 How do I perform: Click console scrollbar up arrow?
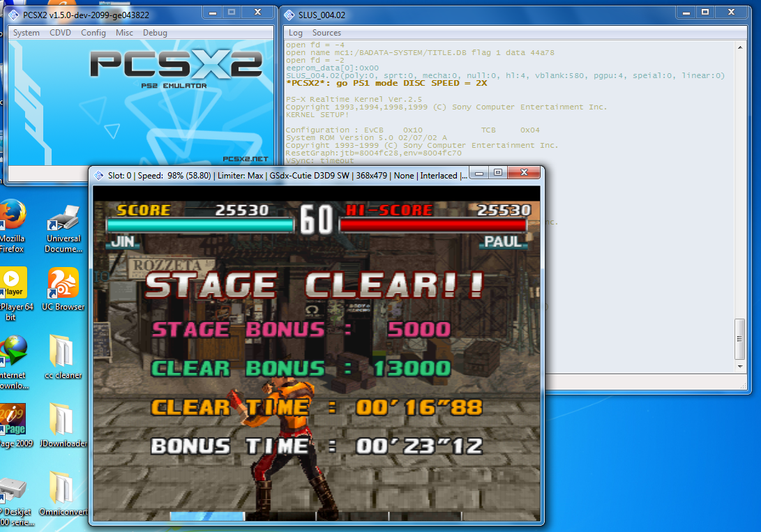pos(739,47)
